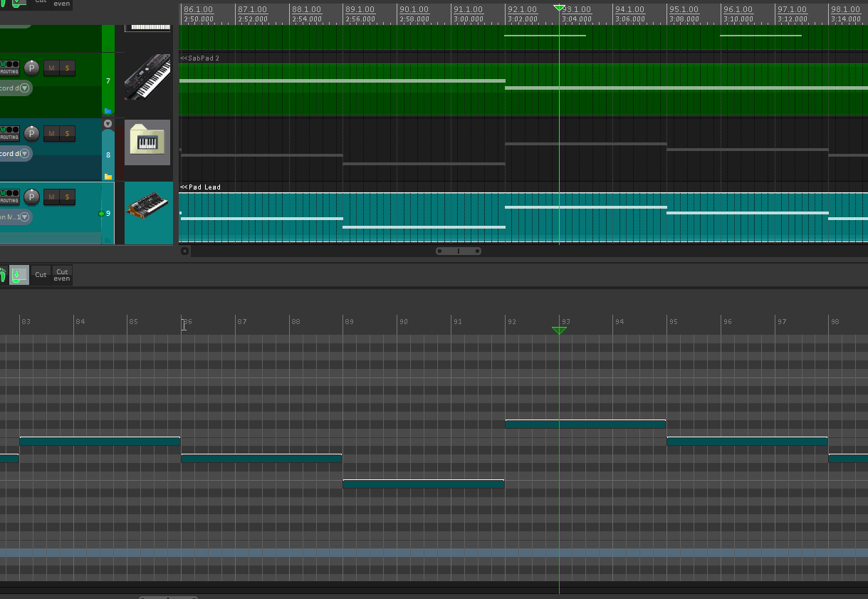Select the note starting at bar 92
Viewport: 868px width, 599px height.
585,424
